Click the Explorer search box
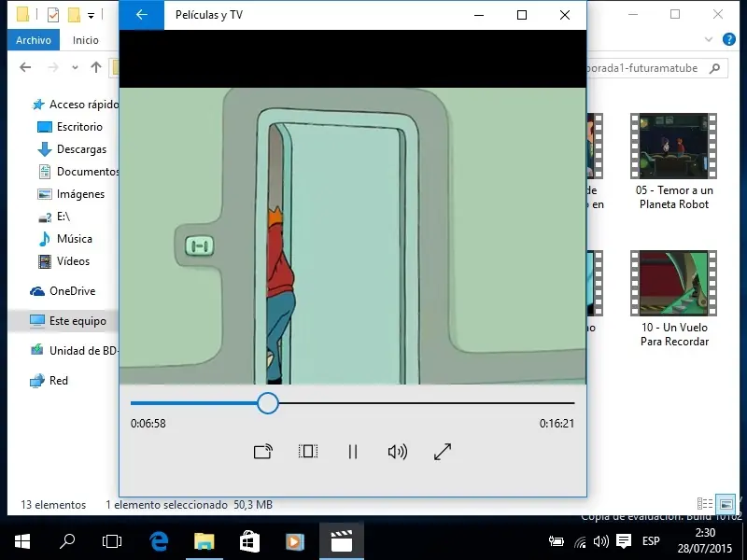The image size is (747, 560). [x=657, y=68]
